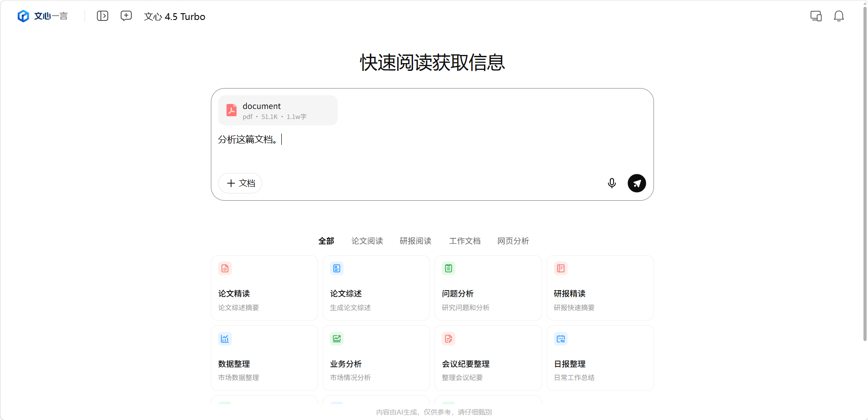Select the 全部 tab

326,241
